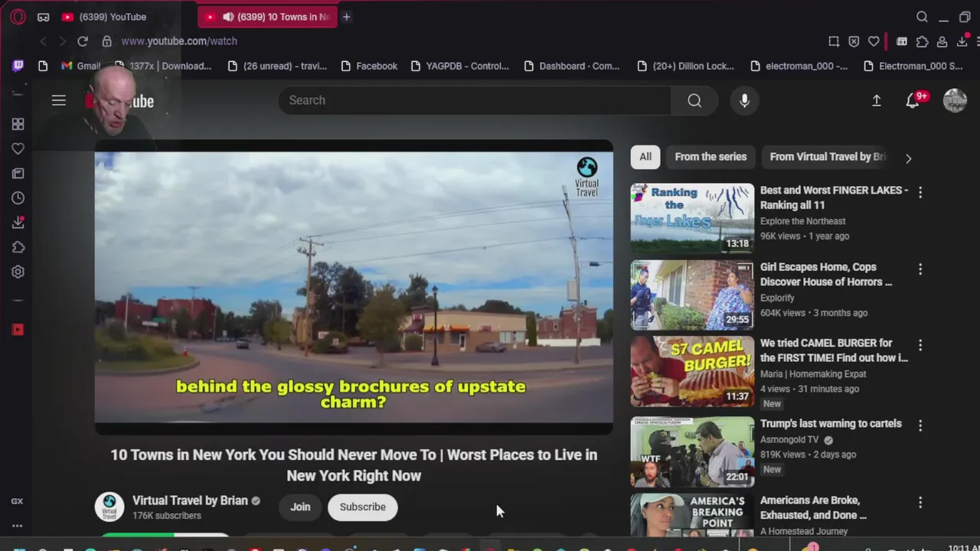The height and width of the screenshot is (551, 980).
Task: Click the YouTube search field
Action: (x=475, y=100)
